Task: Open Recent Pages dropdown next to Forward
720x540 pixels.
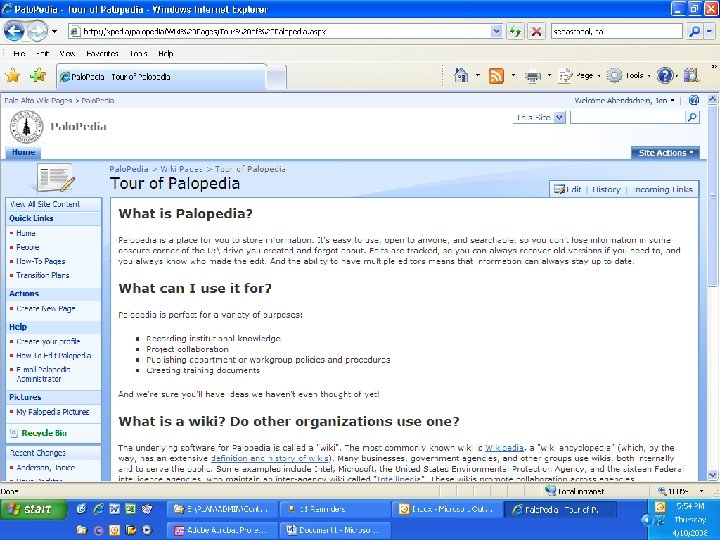Action: [54, 32]
